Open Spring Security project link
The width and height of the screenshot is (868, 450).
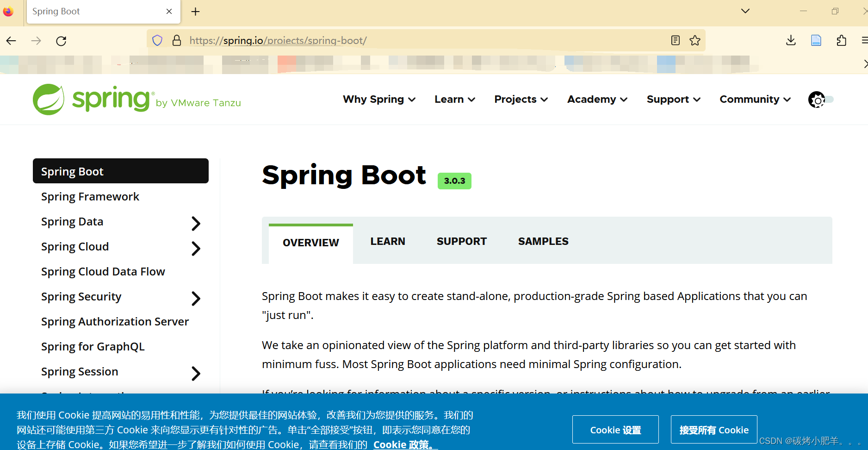pos(81,297)
